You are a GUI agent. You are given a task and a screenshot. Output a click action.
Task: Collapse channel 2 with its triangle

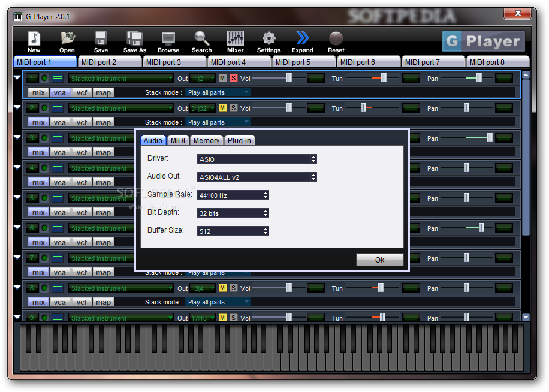17,107
